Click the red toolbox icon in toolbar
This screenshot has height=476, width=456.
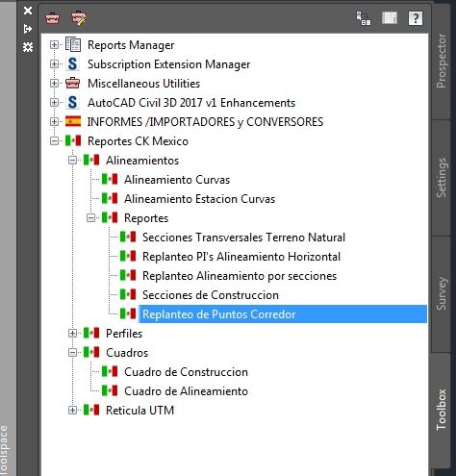pyautogui.click(x=52, y=18)
